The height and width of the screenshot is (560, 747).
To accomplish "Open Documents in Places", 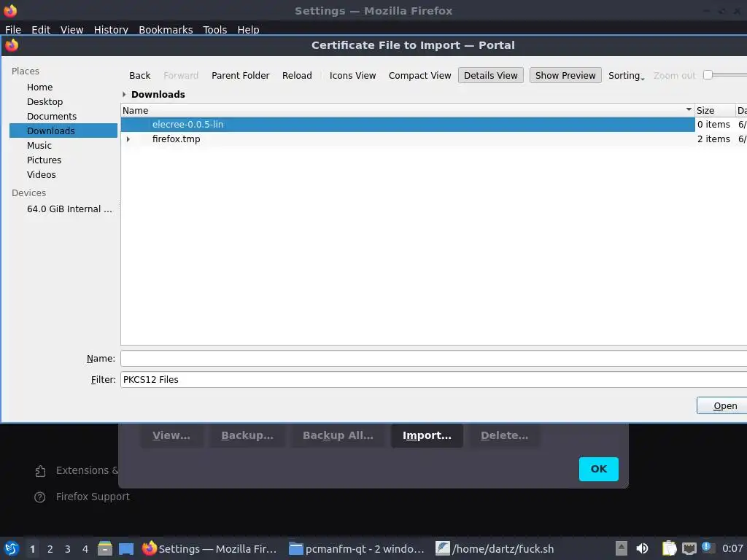I will coord(52,116).
